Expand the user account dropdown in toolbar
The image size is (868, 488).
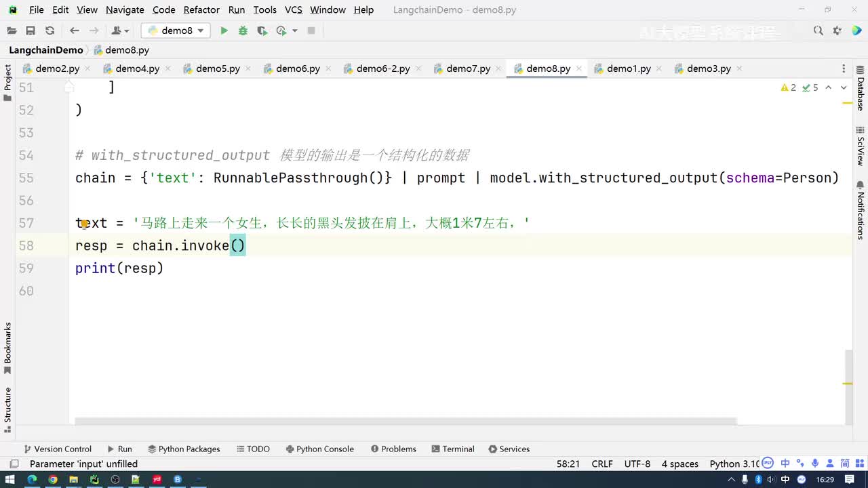tap(119, 30)
